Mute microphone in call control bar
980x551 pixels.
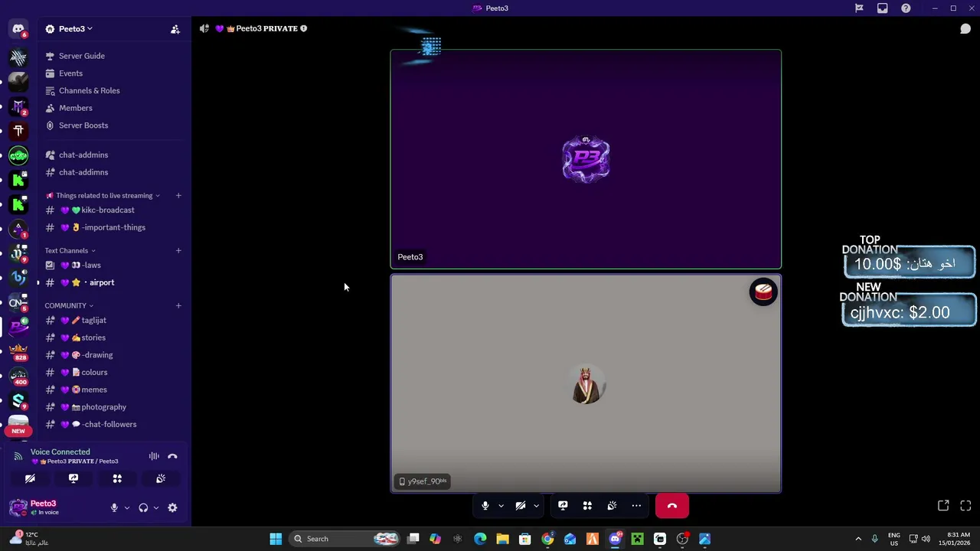485,506
